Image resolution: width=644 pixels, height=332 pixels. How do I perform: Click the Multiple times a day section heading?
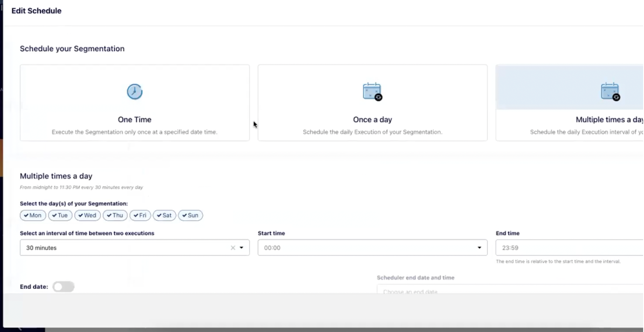coord(56,176)
